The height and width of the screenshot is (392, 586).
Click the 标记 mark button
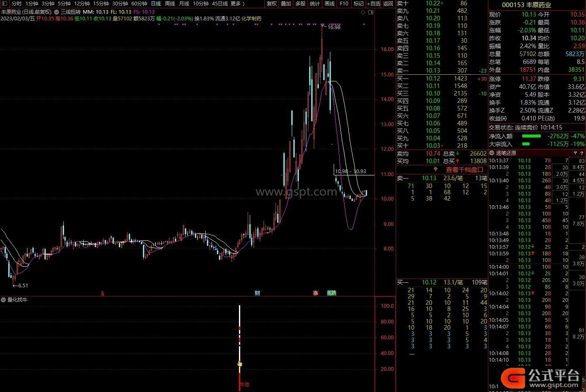pyautogui.click(x=358, y=3)
